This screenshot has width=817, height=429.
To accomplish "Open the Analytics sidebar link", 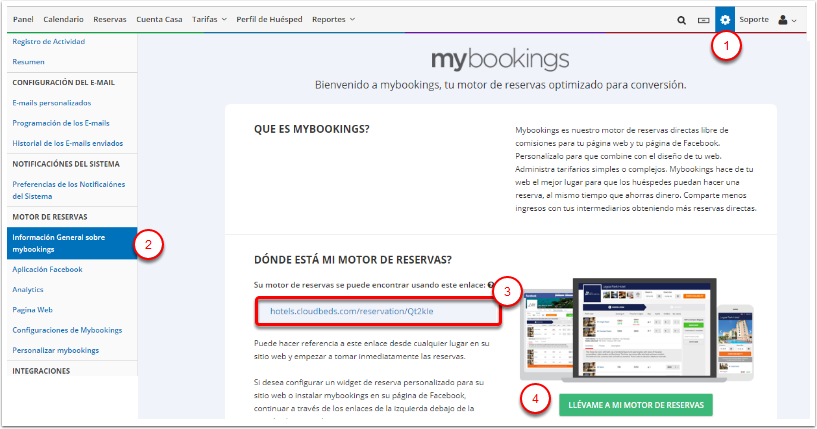I will click(x=28, y=289).
